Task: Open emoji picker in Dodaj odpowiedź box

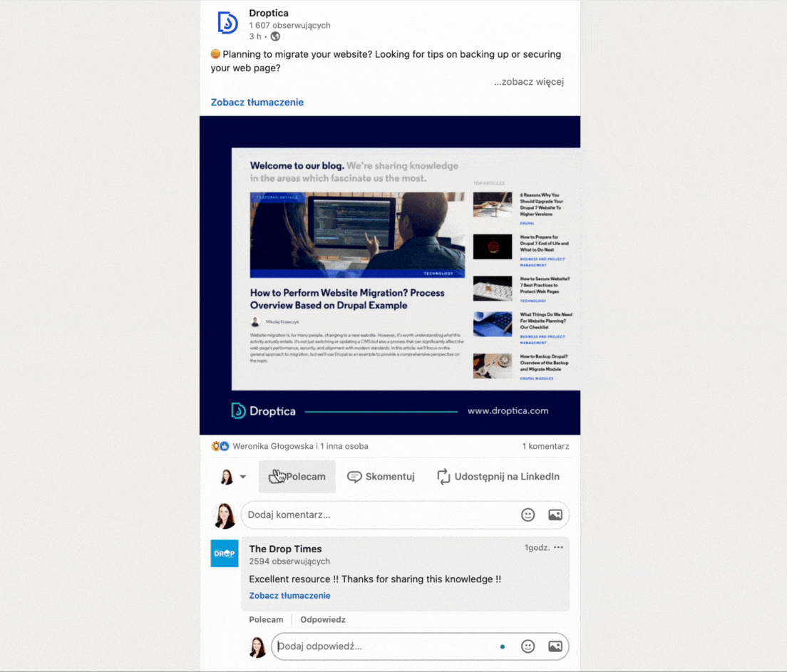Action: [528, 646]
